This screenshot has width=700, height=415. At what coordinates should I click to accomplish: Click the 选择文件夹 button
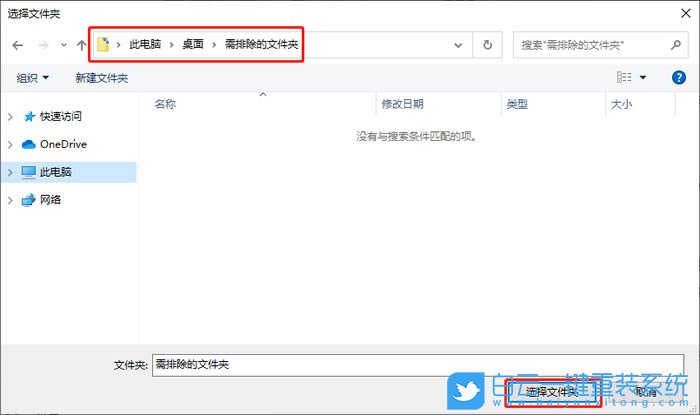(552, 392)
